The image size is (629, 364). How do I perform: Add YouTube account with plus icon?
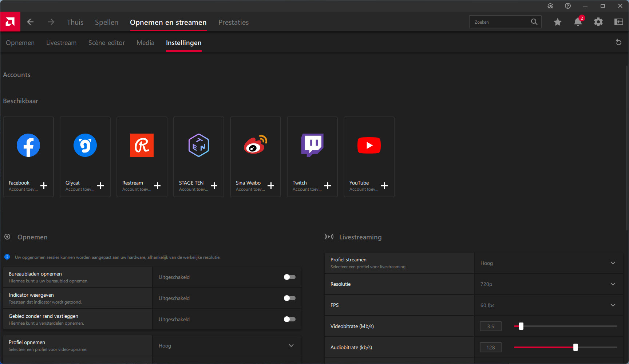click(x=384, y=186)
